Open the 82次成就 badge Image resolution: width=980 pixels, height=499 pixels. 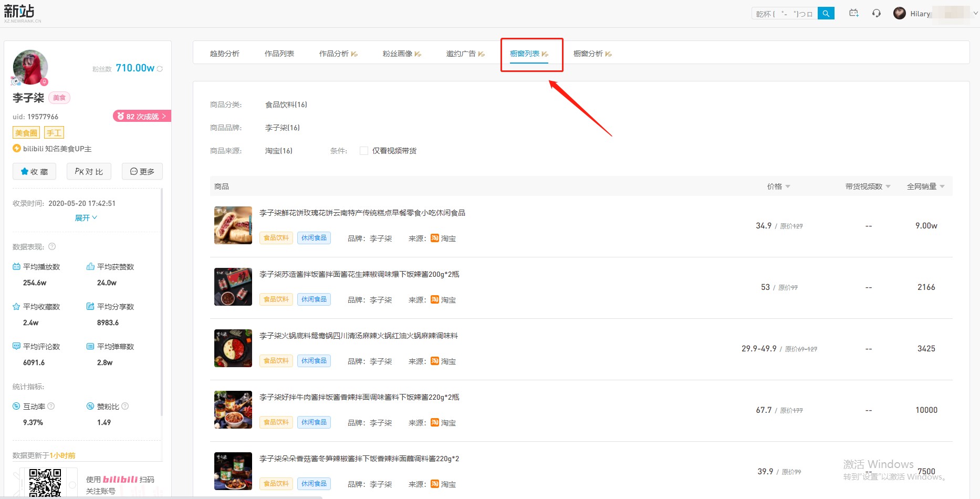coord(142,116)
